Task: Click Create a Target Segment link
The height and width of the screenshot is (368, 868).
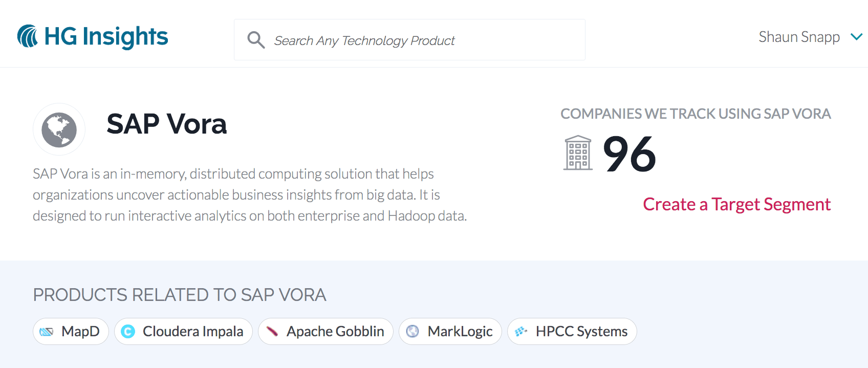Action: coord(736,204)
